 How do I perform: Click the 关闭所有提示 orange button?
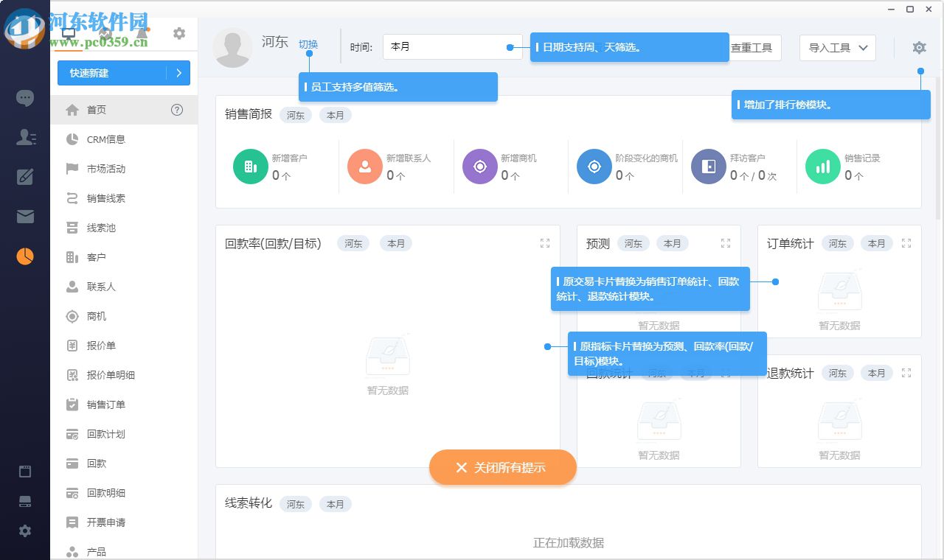[x=502, y=467]
